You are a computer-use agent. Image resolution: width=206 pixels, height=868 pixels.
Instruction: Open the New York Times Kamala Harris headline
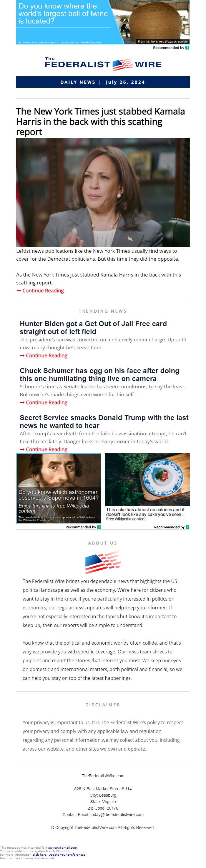click(x=101, y=121)
